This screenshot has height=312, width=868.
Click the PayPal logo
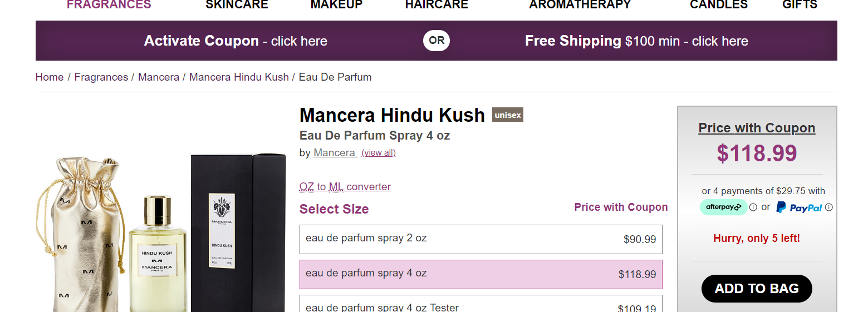coord(799,207)
